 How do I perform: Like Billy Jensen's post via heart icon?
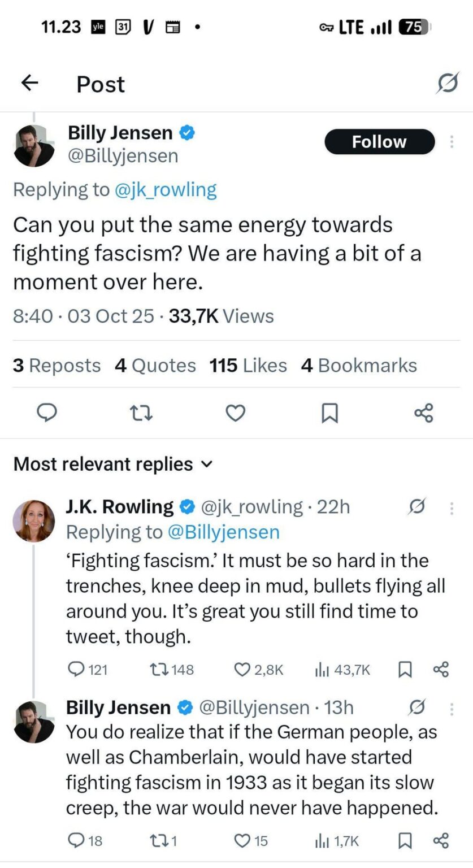tap(235, 413)
